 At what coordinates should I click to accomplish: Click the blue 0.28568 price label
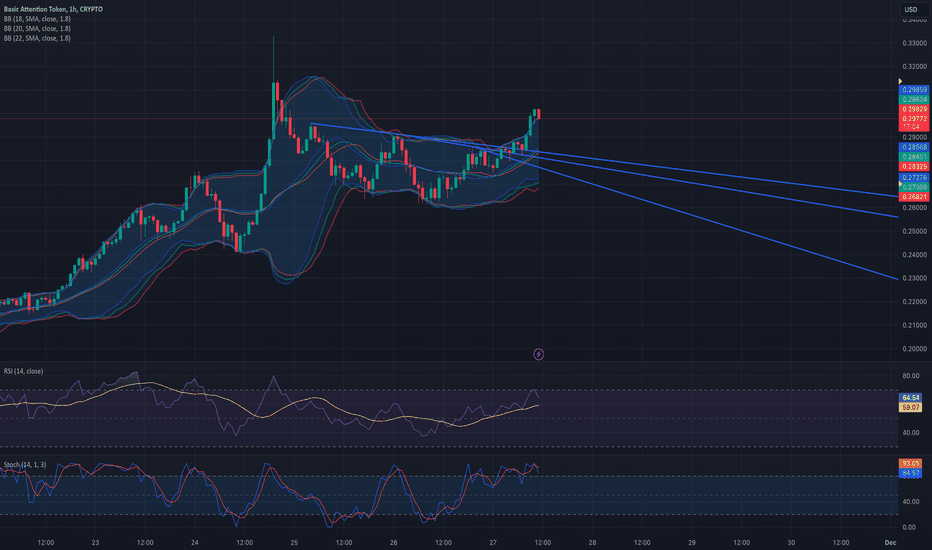[914, 147]
